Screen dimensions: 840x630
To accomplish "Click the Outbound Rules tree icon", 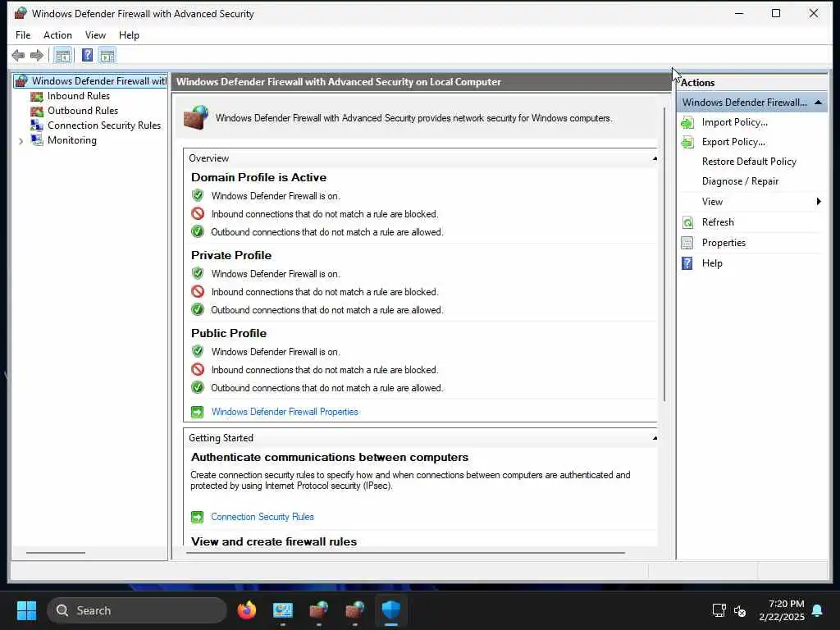I will (36, 111).
